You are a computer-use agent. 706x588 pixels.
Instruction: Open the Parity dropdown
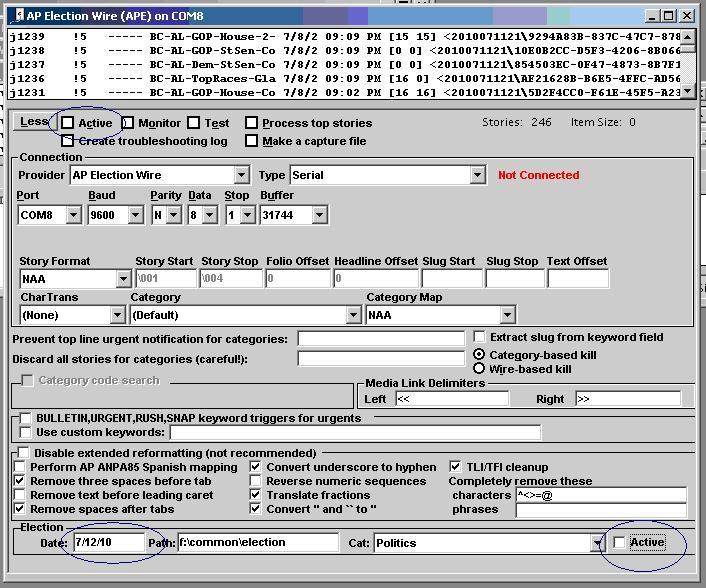pyautogui.click(x=173, y=215)
